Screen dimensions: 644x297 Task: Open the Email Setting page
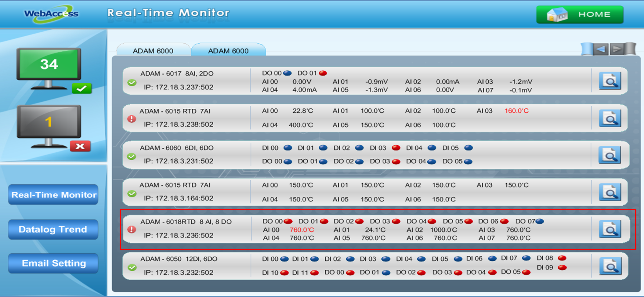tap(53, 263)
